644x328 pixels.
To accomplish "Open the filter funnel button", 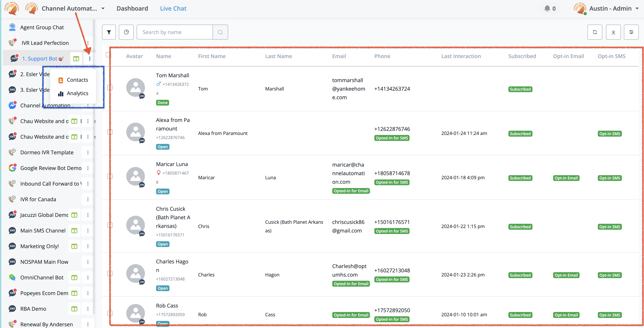I will tap(109, 32).
